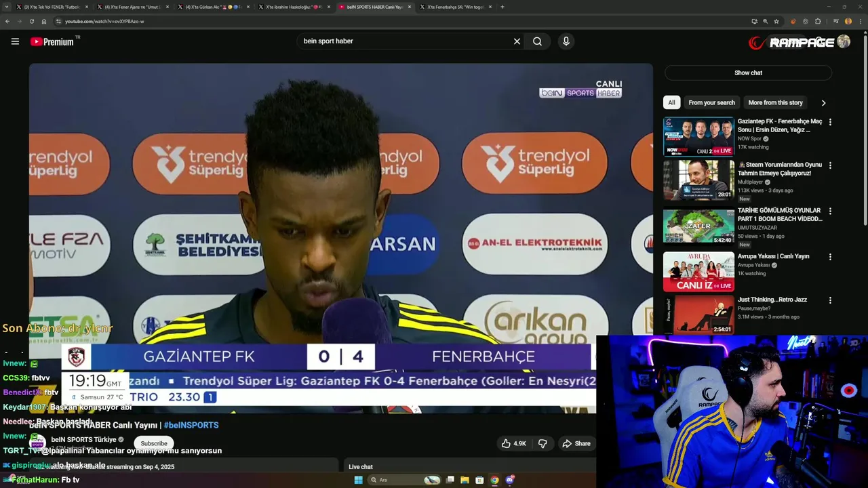Subscribe to beIN SPORTS Türkiye

point(154,443)
